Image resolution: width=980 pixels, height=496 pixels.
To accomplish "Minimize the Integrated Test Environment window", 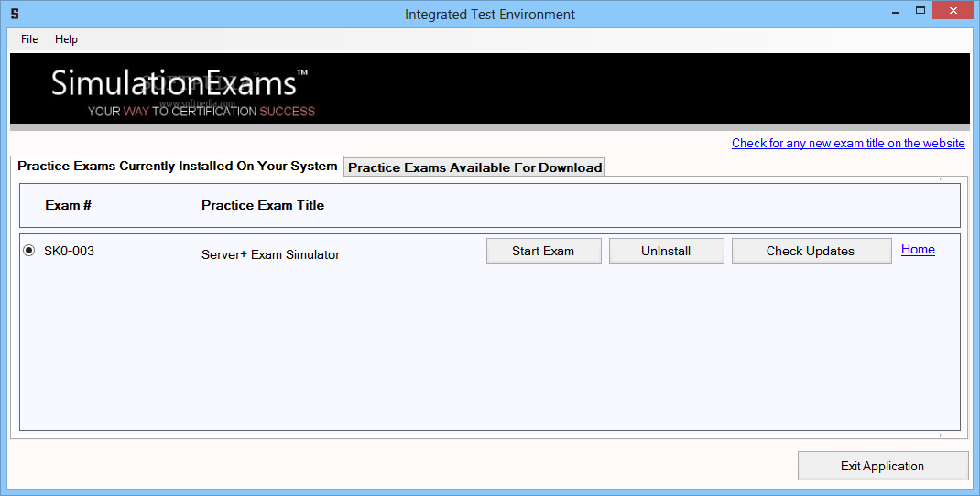I will (896, 11).
